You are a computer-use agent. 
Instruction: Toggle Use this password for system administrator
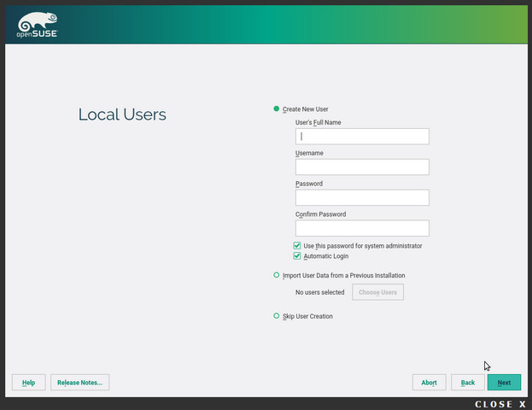tap(297, 246)
